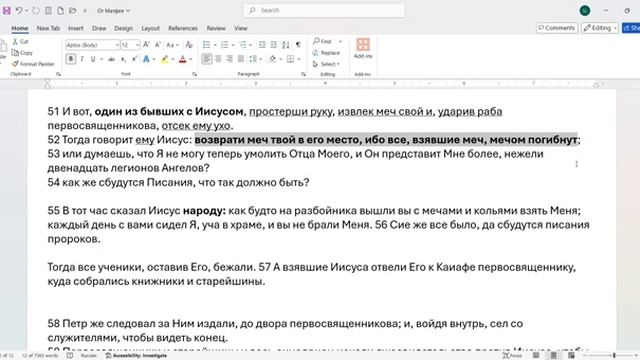Open the underline style dropdown arrow
Image resolution: width=640 pixels, height=360 pixels.
(x=101, y=60)
